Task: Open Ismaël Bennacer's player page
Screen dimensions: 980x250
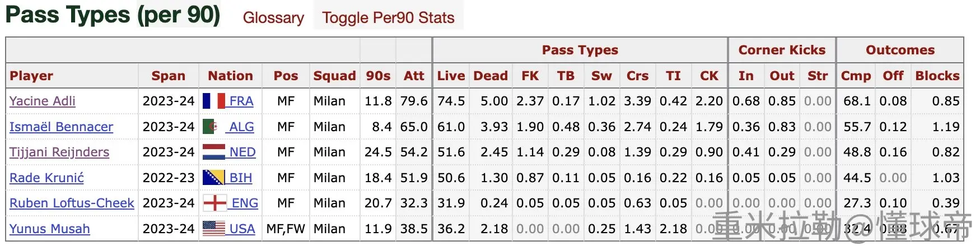Action: [x=61, y=127]
